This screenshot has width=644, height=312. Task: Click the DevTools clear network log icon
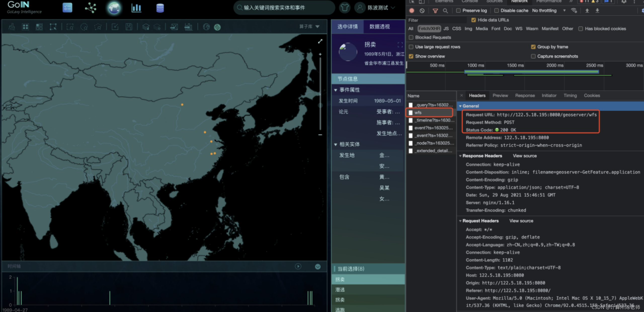click(422, 11)
